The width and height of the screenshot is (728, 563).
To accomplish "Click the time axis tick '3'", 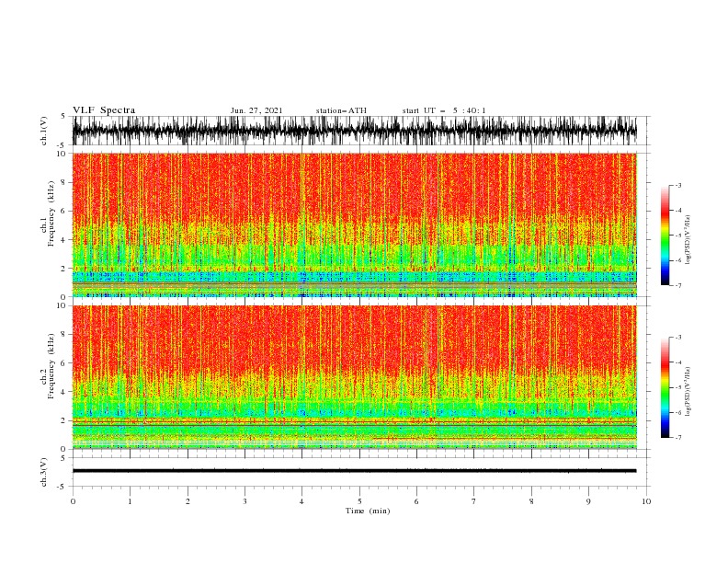I will pyautogui.click(x=245, y=501).
